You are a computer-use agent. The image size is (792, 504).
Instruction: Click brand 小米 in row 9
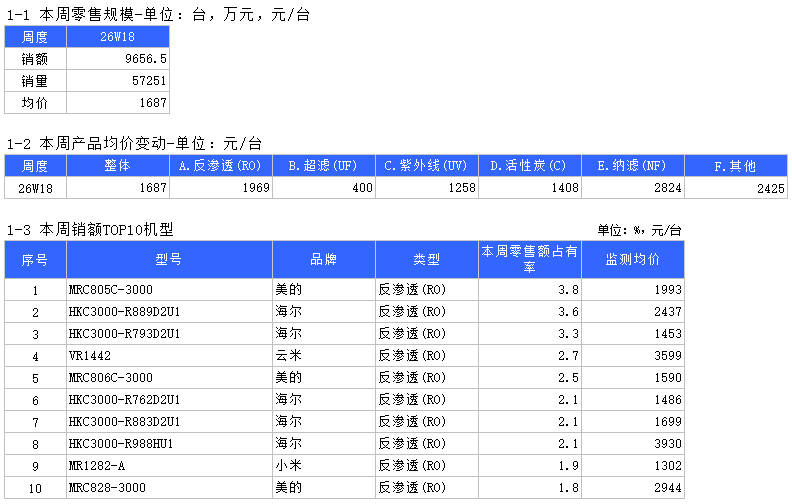(288, 466)
